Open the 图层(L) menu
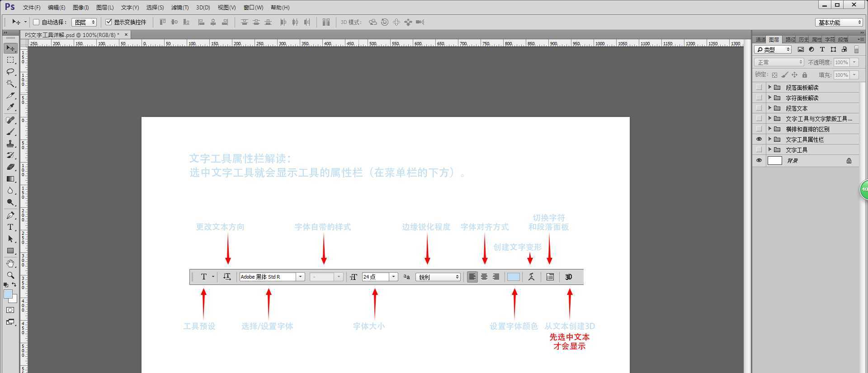868x373 pixels. [105, 8]
